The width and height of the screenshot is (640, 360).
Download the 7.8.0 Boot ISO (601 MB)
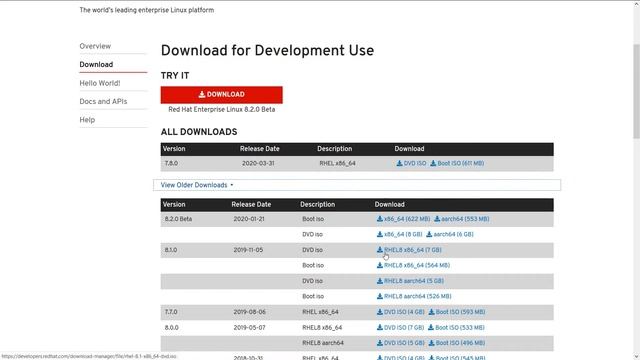point(457,163)
